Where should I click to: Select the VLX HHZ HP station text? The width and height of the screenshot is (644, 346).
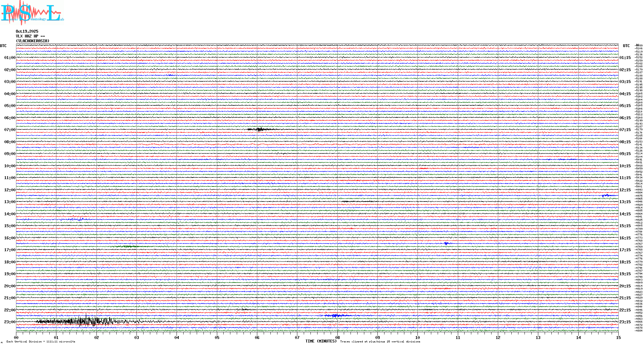[30, 36]
